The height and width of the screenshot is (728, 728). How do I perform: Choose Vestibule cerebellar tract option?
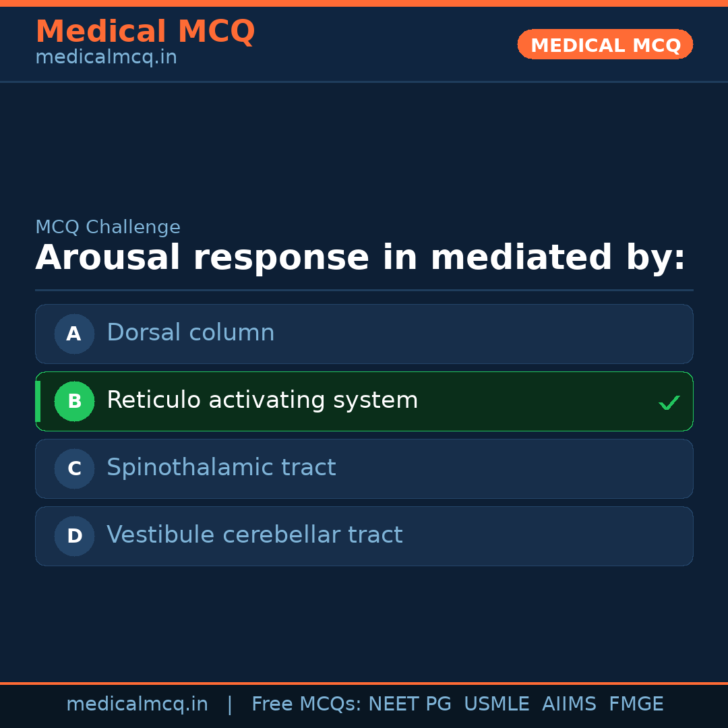click(x=254, y=535)
